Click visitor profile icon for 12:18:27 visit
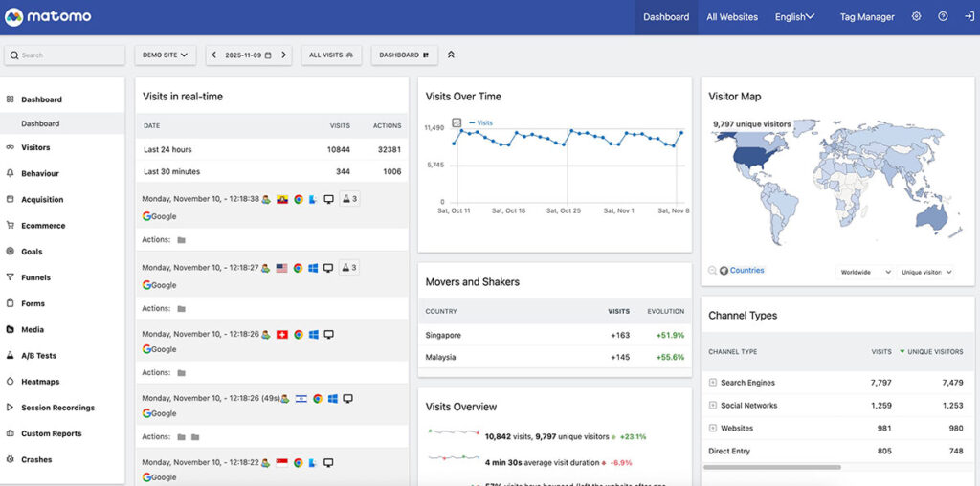 (x=266, y=268)
